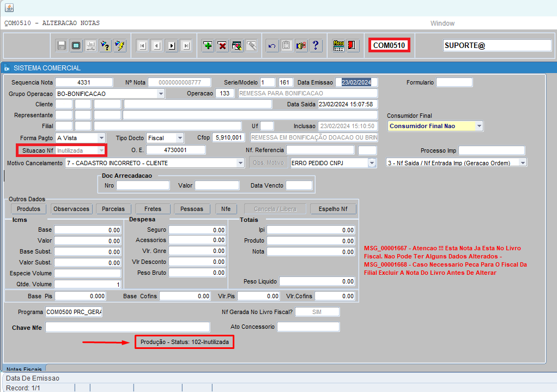The height and width of the screenshot is (392, 557).
Task: Open the Motivo Cancelamento dropdown
Action: tap(241, 163)
